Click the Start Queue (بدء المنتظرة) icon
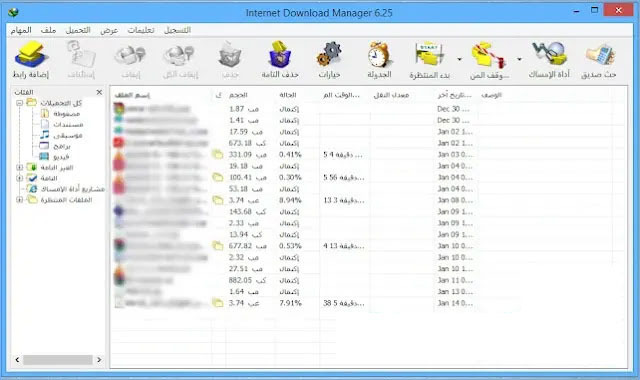The width and height of the screenshot is (640, 380). [x=429, y=54]
